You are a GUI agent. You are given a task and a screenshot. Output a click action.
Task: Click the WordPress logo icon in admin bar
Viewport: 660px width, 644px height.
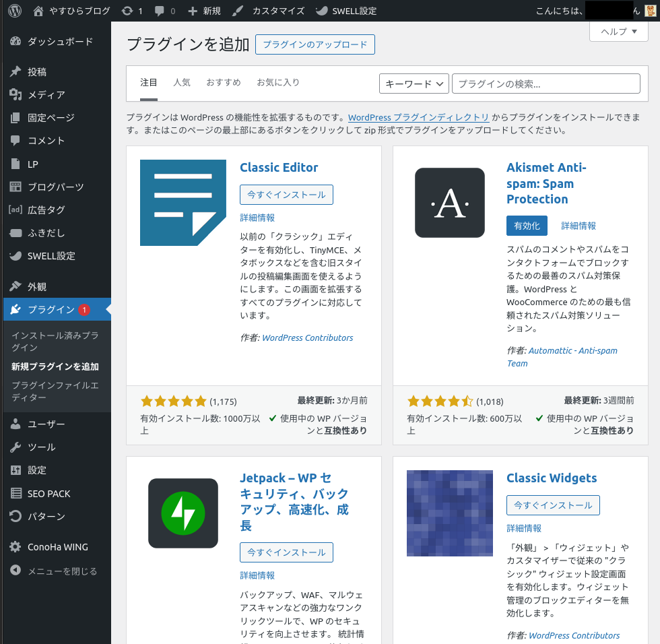pyautogui.click(x=15, y=11)
